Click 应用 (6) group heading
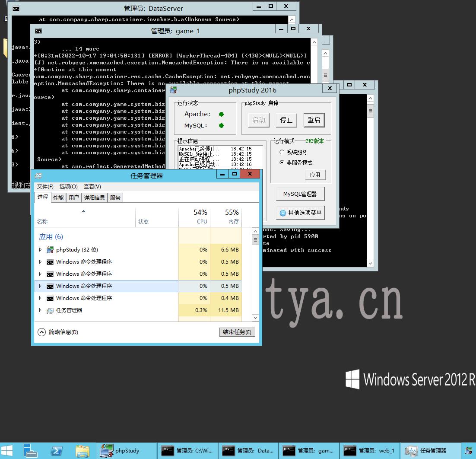 [x=51, y=237]
